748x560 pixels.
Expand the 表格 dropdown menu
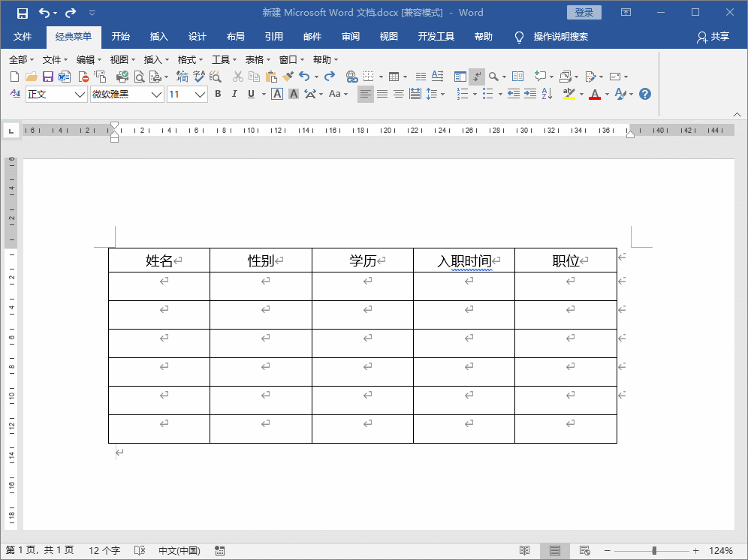(258, 59)
